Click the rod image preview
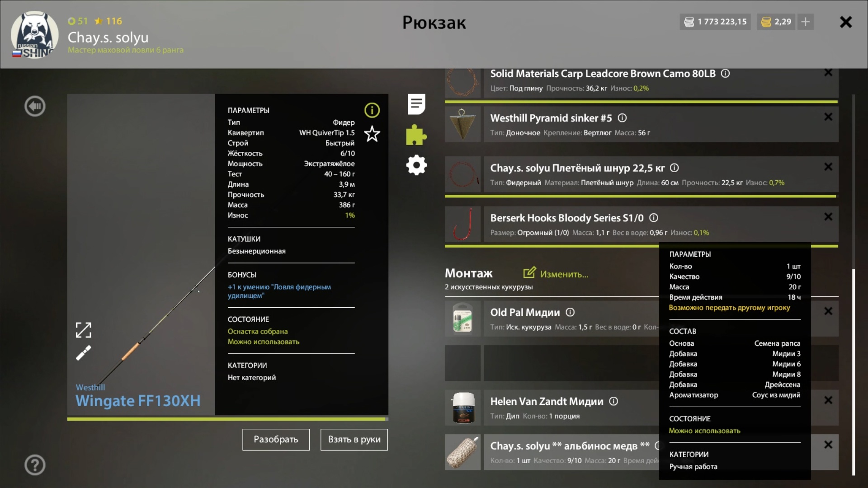The image size is (868, 488). [141, 254]
